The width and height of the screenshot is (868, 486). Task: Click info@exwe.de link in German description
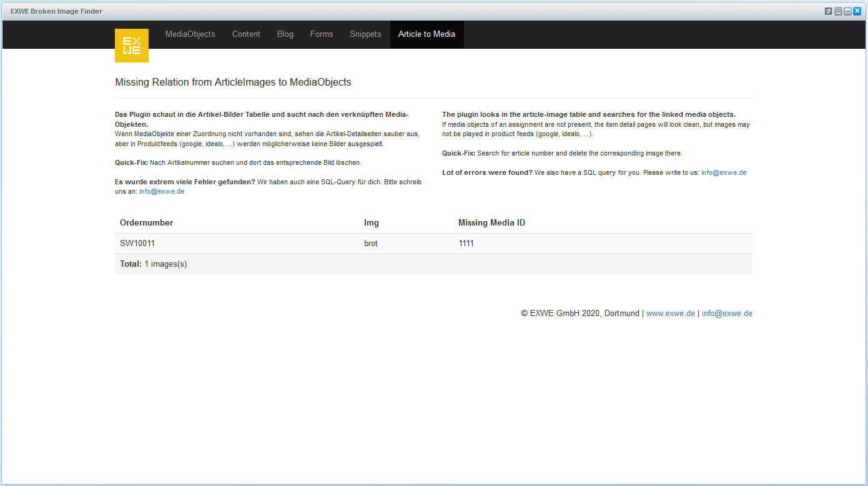(x=162, y=192)
